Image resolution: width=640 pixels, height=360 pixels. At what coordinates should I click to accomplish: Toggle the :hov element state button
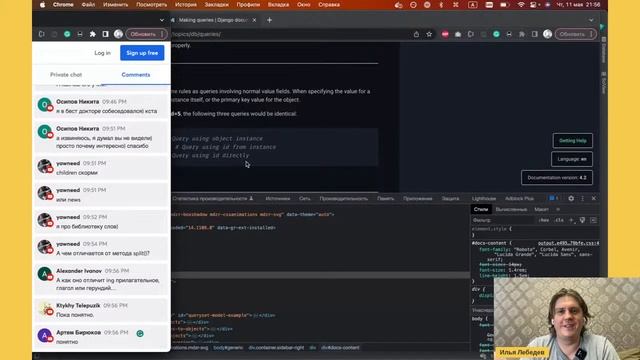click(x=544, y=220)
